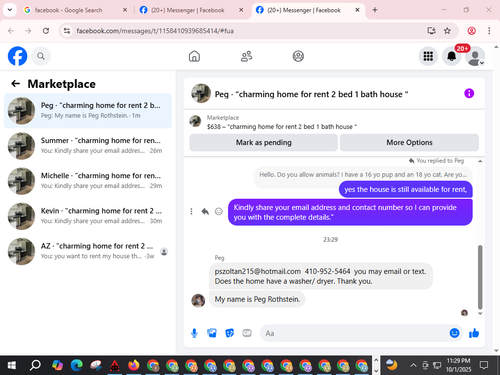Open the Friends icon in top bar
500x375 pixels.
click(246, 56)
